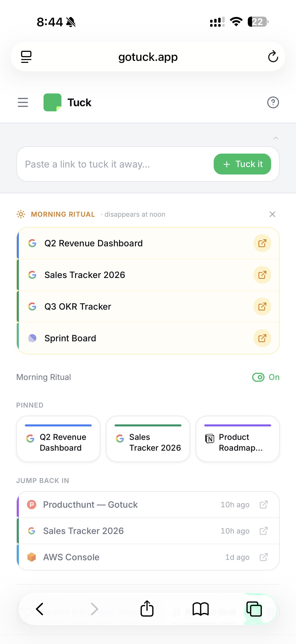Click the sun icon beside Morning Ritual

21,214
